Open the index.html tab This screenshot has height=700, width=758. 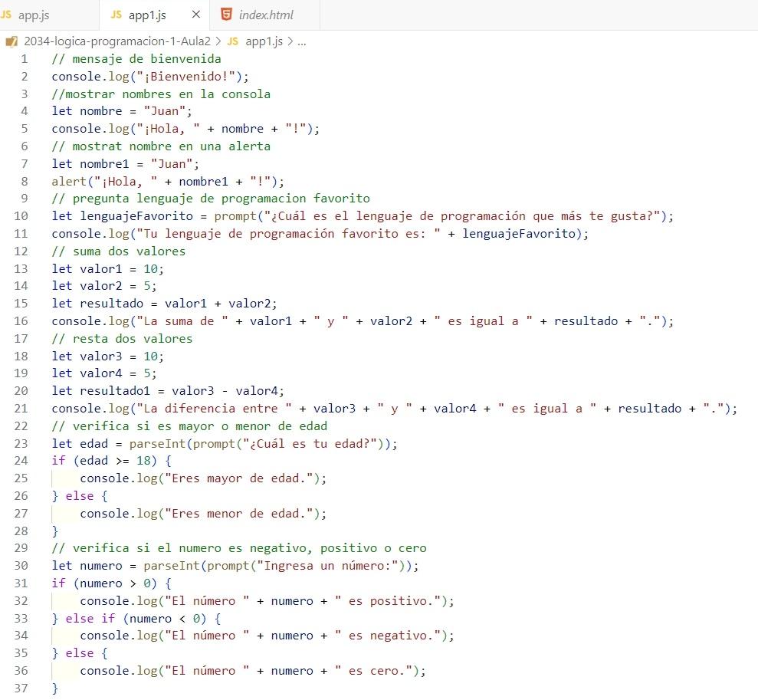pos(265,15)
